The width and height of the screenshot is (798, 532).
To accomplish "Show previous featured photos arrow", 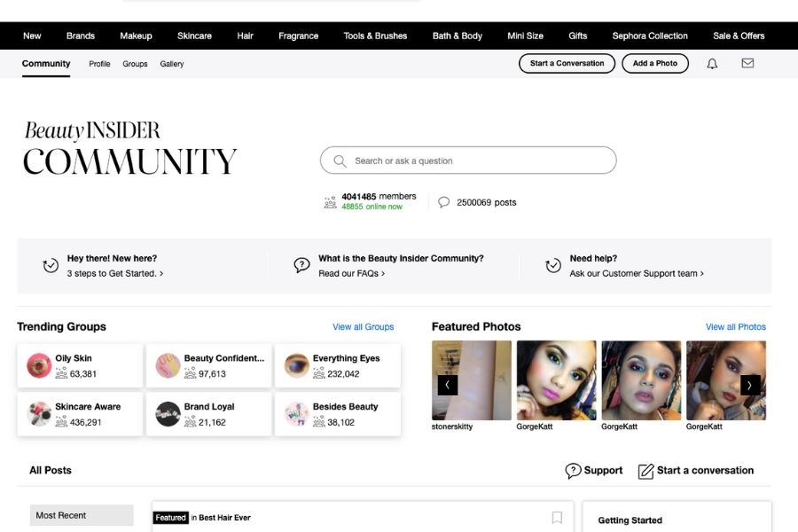I will coord(448,386).
